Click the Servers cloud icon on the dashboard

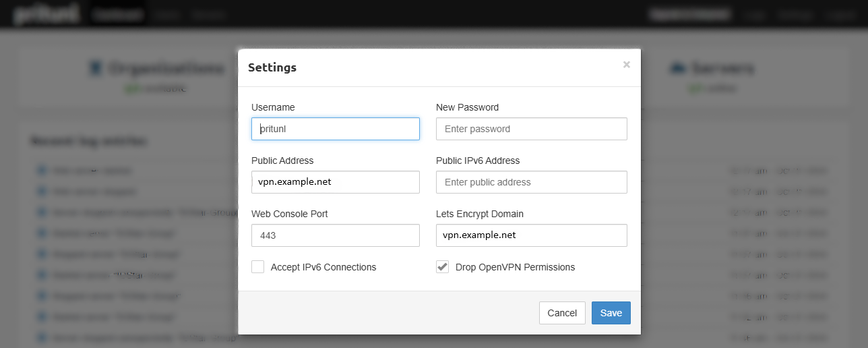click(x=677, y=68)
